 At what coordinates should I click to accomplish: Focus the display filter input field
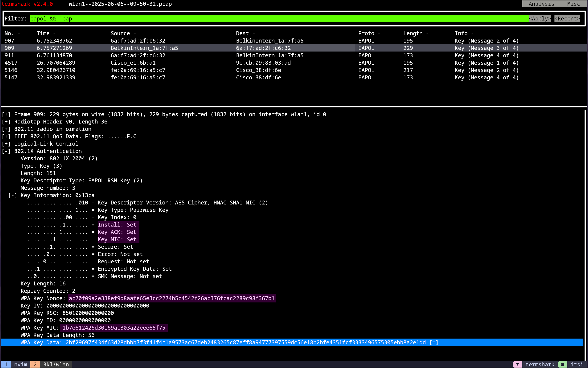279,18
